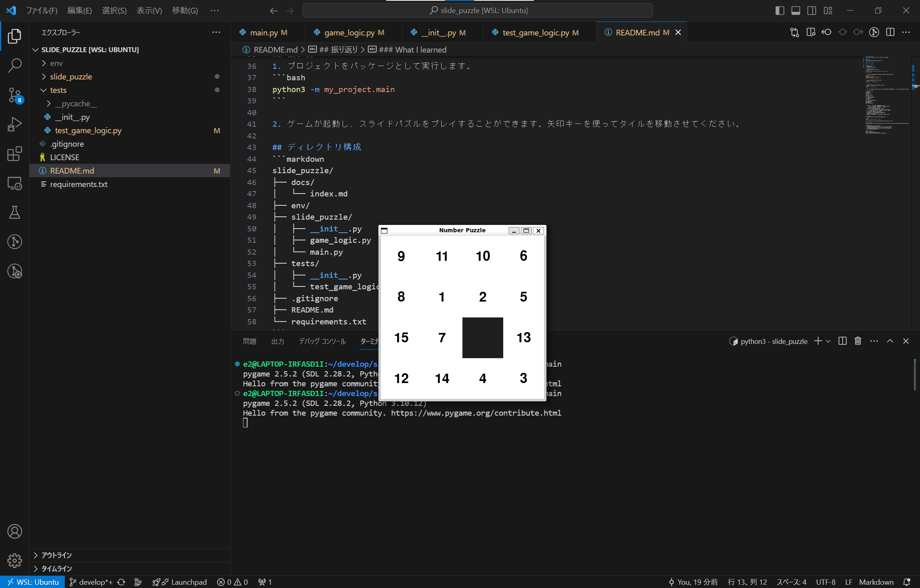Open the デバッグ コンソール panel tab
The height and width of the screenshot is (588, 920).
(322, 341)
